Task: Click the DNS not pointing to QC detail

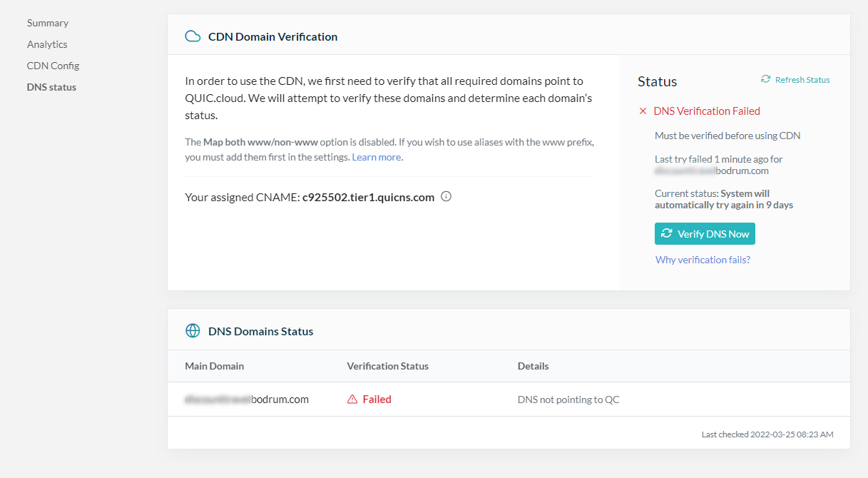Action: pyautogui.click(x=568, y=400)
